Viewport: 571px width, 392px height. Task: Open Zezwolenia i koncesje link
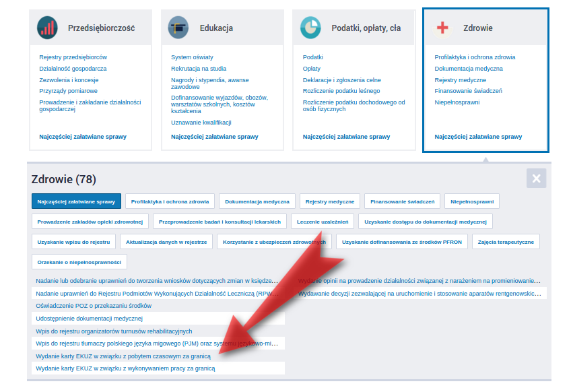69,79
